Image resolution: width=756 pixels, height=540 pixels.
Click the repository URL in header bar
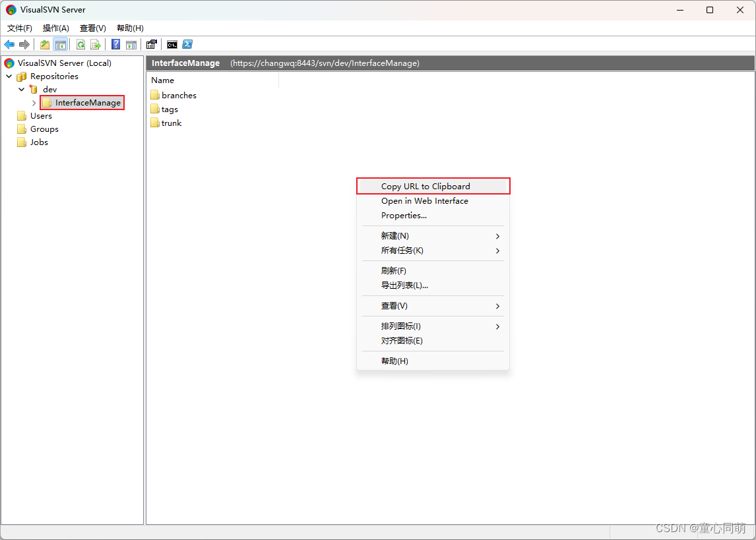[x=325, y=63]
